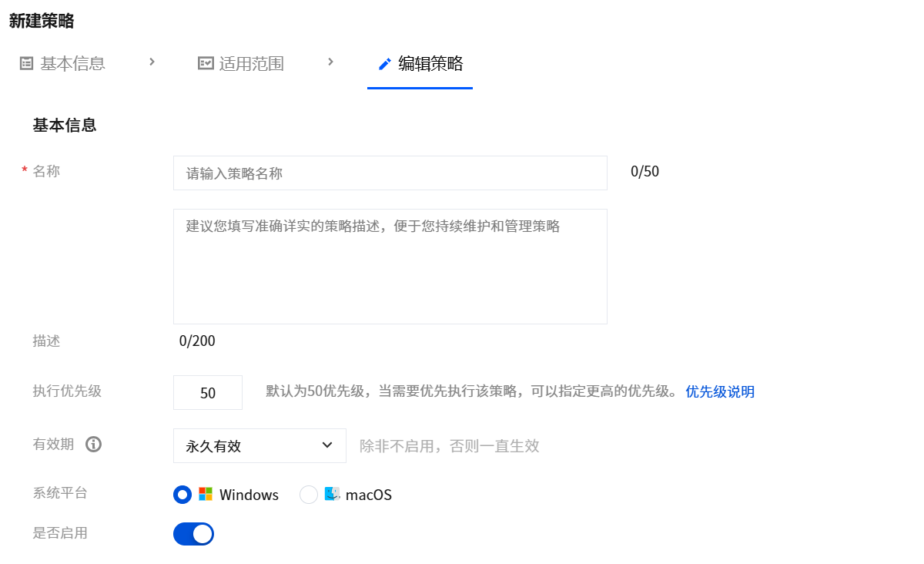
Task: Click the macOS Finder icon
Action: [332, 494]
